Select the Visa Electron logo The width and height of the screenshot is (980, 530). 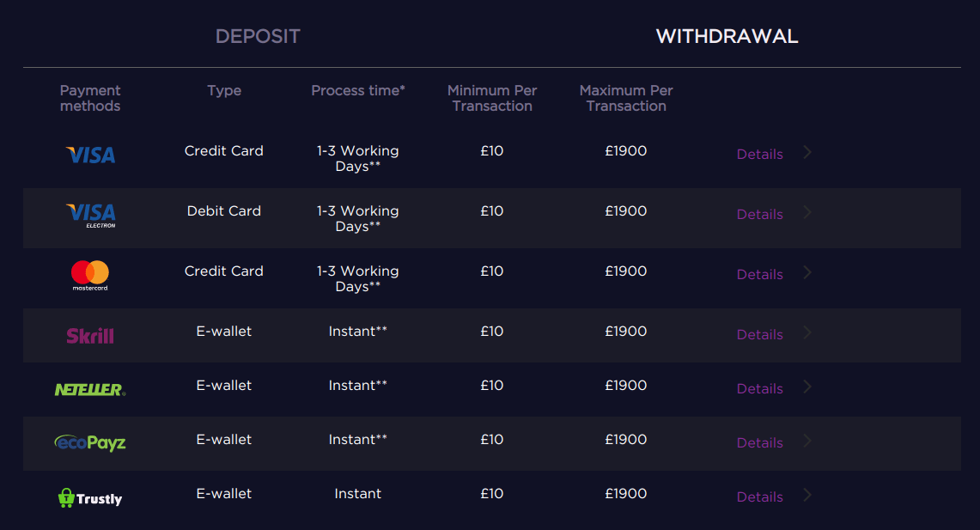coord(91,216)
